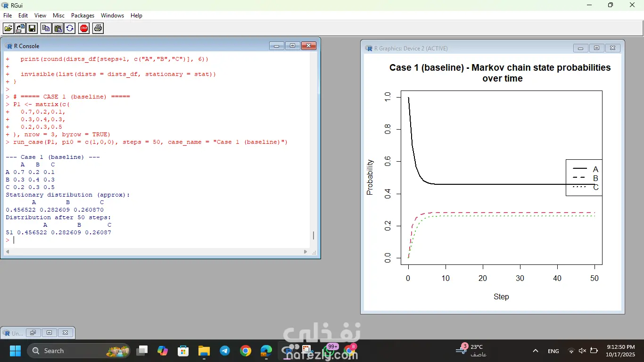Click the Save workspace floppy icon
The height and width of the screenshot is (362, 644).
tap(32, 28)
